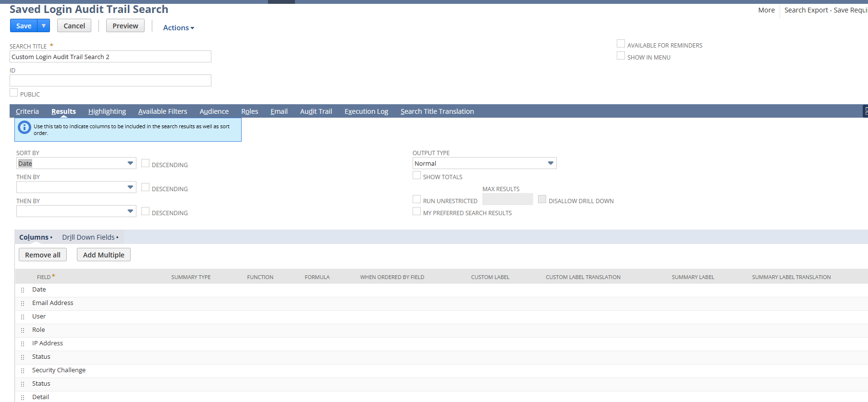
Task: Open the Available Filters tab
Action: coord(162,111)
